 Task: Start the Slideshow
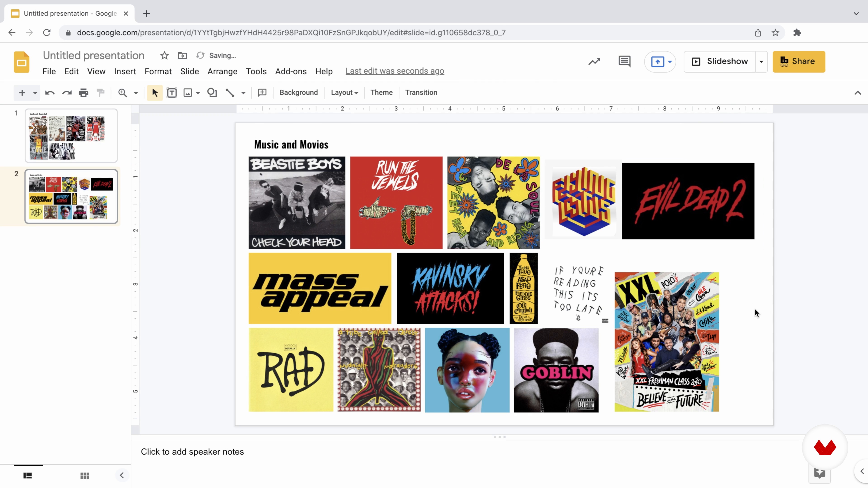(x=719, y=62)
